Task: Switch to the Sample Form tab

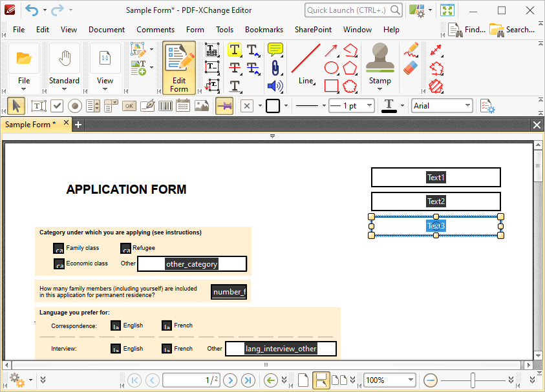Action: [30, 124]
